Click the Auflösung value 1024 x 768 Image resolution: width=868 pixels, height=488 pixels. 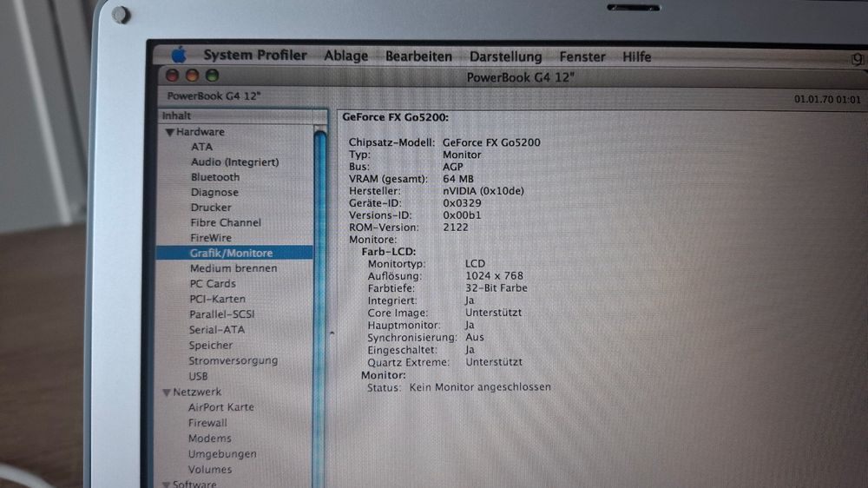(x=494, y=276)
